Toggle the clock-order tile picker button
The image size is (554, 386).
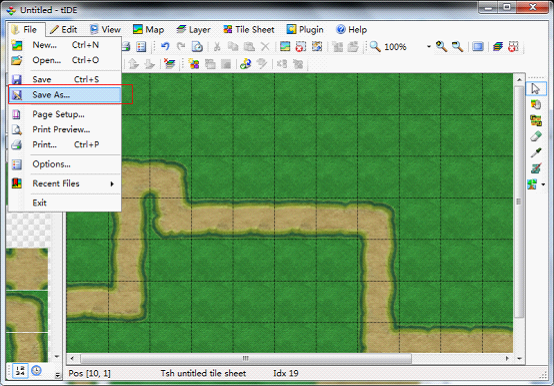click(x=36, y=371)
